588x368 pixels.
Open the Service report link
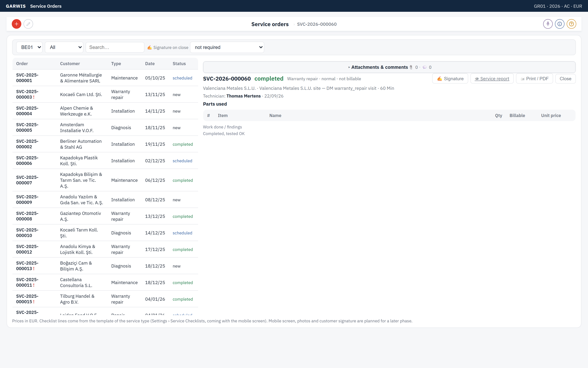[492, 79]
